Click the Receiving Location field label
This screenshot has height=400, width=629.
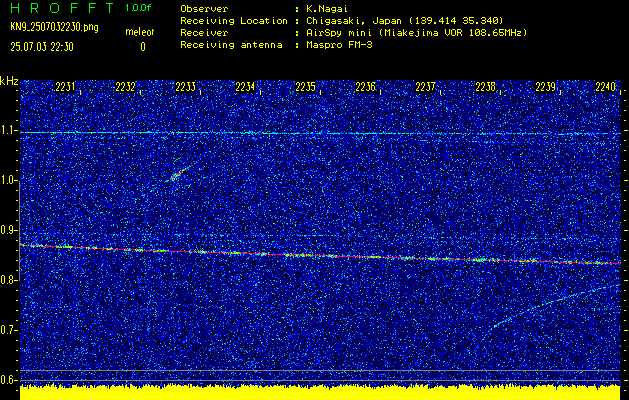pos(234,21)
